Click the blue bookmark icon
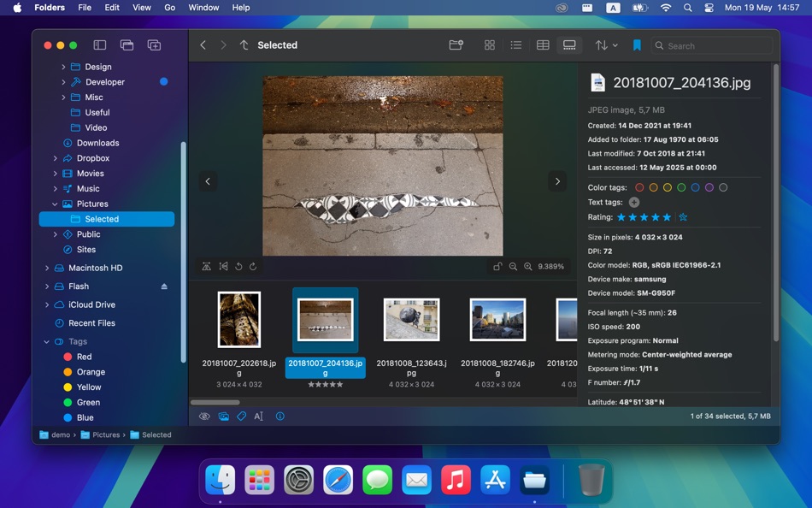 point(637,45)
